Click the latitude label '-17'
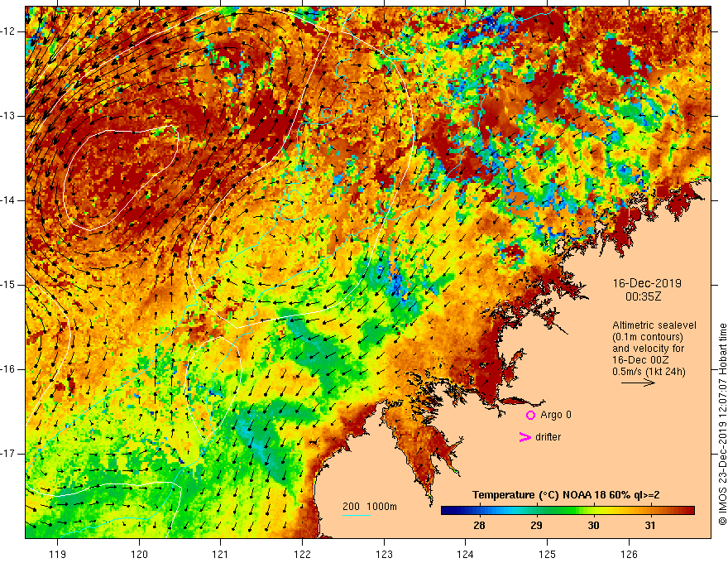This screenshot has width=728, height=563. (x=8, y=454)
